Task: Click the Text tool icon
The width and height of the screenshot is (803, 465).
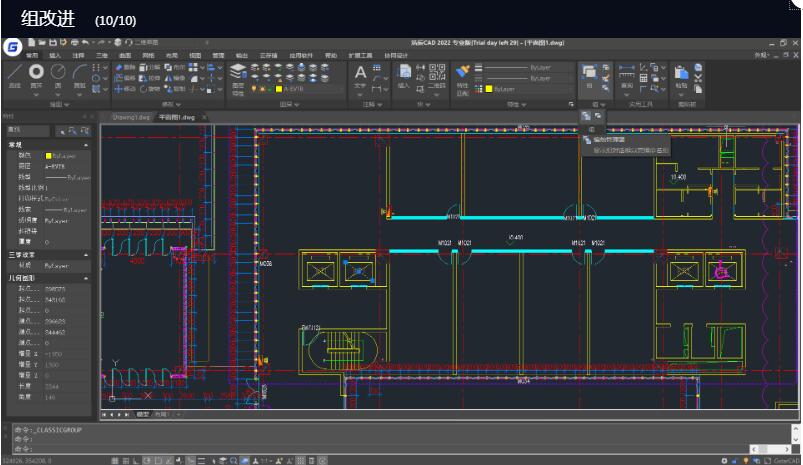Action: 361,73
